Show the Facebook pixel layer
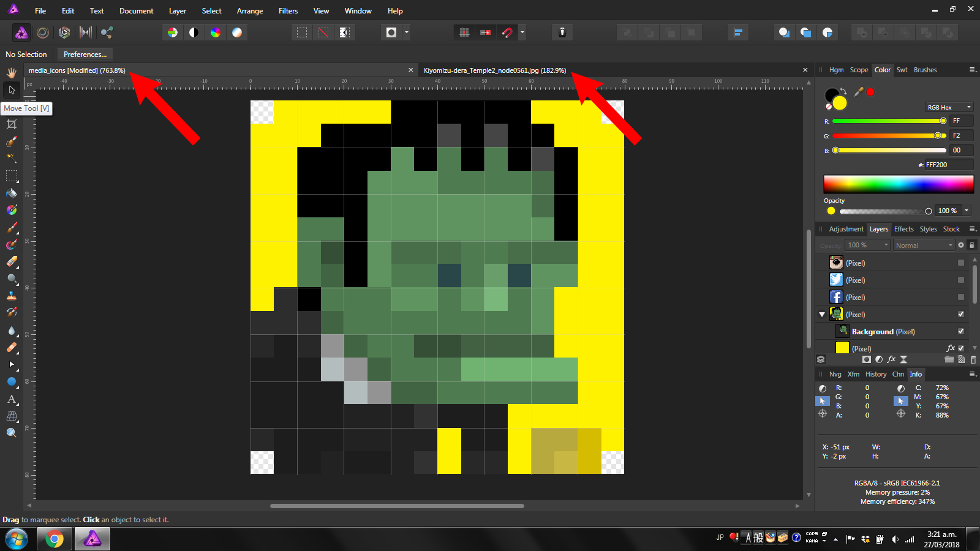The height and width of the screenshot is (551, 980). pos(961,297)
